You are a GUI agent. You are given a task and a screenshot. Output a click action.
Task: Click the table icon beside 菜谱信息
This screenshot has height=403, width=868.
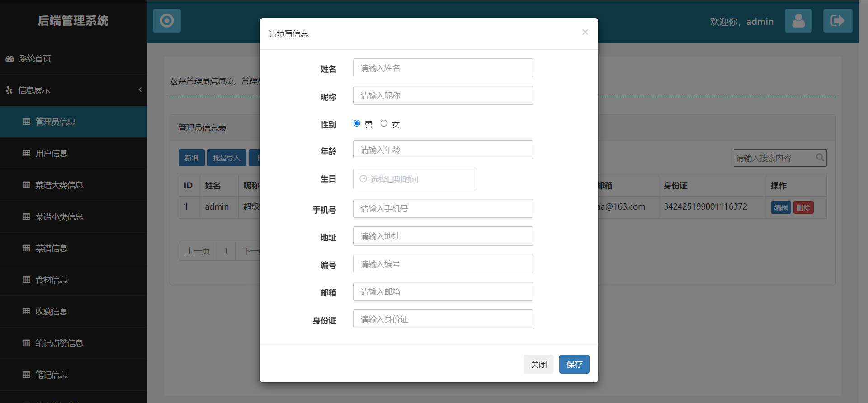pos(27,248)
